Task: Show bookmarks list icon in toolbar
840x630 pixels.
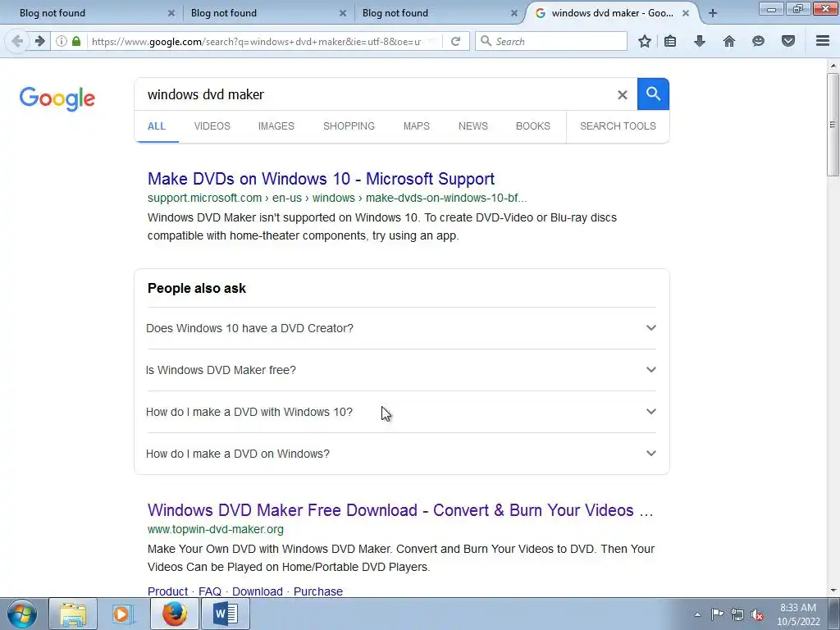Action: [x=670, y=41]
